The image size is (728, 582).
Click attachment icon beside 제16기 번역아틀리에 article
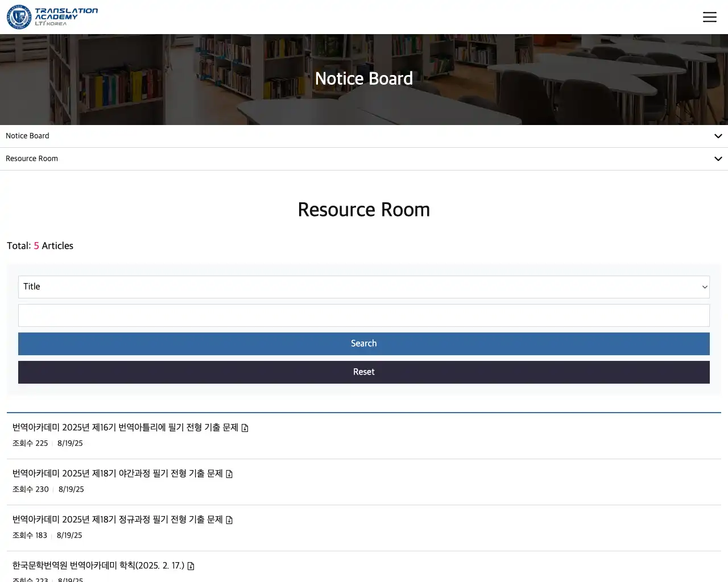(245, 428)
